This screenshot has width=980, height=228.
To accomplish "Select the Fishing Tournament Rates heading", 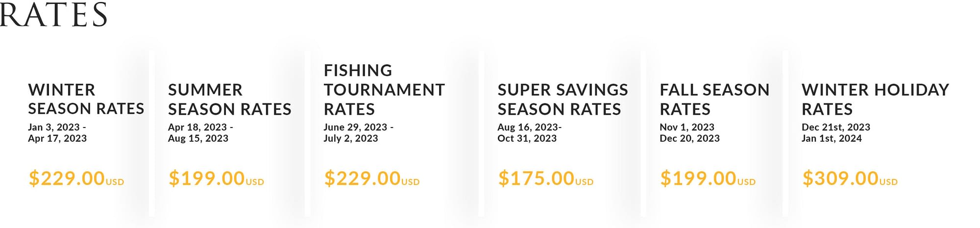I will 385,90.
